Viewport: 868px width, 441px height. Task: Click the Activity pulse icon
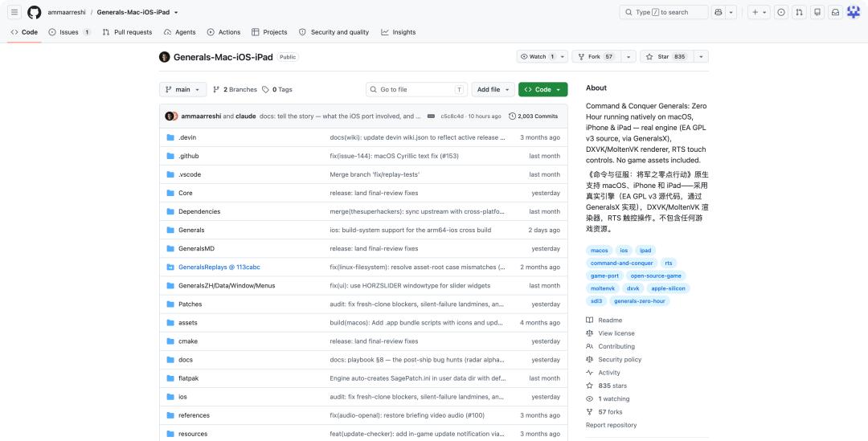(590, 373)
